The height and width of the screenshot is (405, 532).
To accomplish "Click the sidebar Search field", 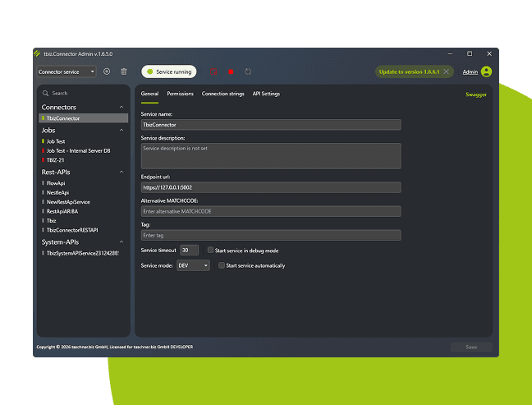I will click(x=84, y=93).
